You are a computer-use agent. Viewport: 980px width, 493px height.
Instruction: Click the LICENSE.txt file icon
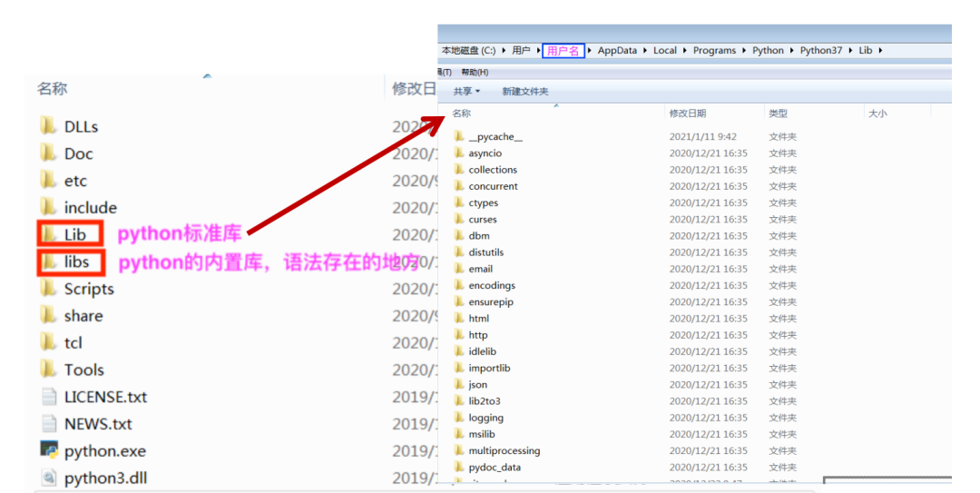click(49, 396)
